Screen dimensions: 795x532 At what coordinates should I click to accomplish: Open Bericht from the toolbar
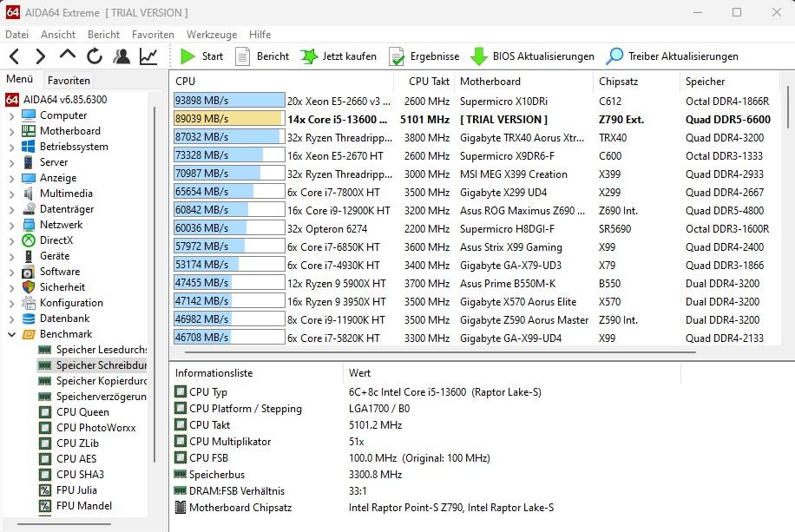(x=262, y=56)
